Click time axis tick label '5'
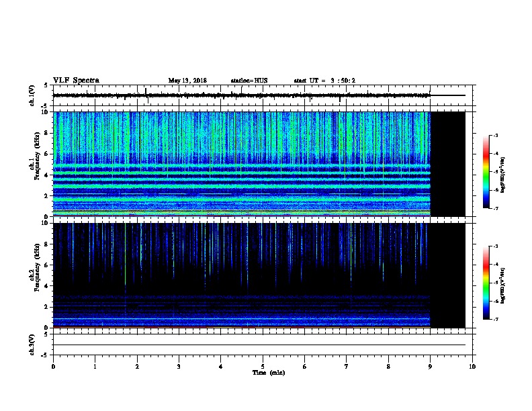532x411 pixels. pyautogui.click(x=263, y=366)
